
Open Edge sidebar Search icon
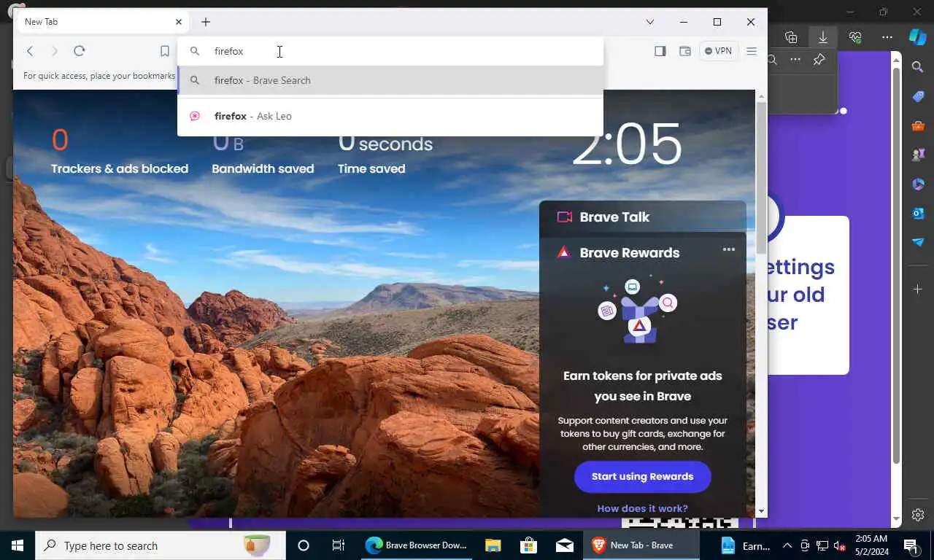tap(918, 67)
